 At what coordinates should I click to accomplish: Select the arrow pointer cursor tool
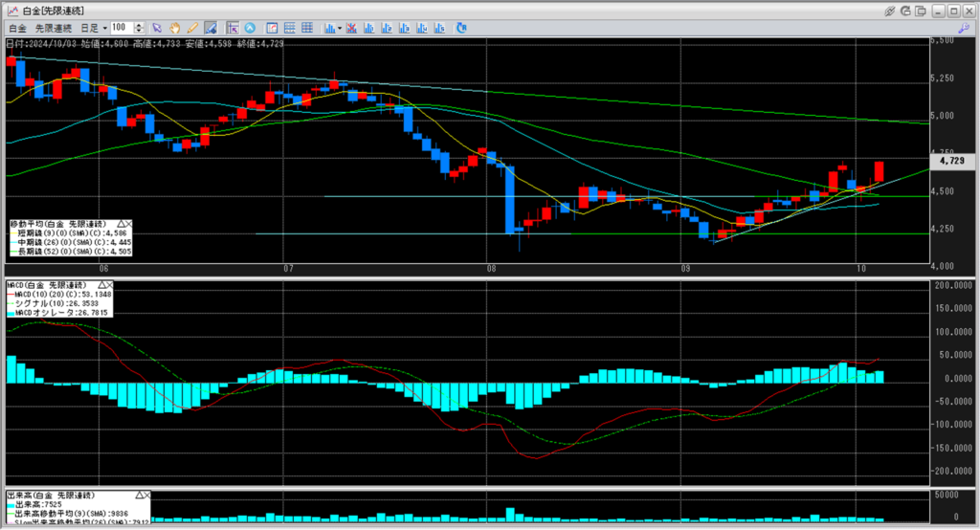[157, 28]
